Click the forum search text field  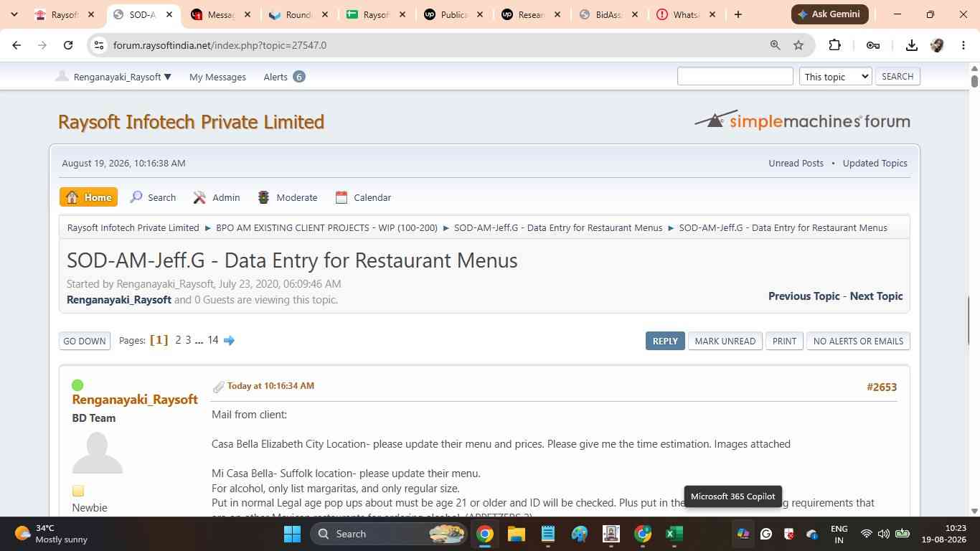[735, 76]
